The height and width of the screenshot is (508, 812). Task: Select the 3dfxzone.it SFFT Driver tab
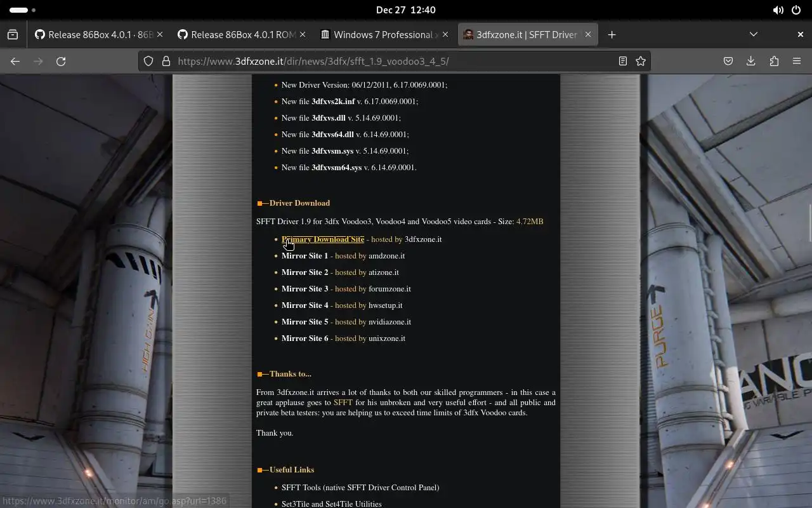[527, 34]
